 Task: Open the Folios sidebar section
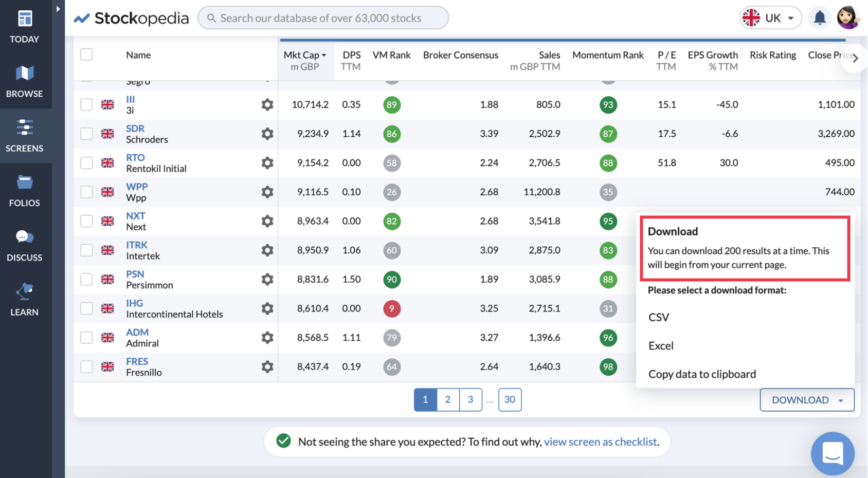tap(24, 191)
